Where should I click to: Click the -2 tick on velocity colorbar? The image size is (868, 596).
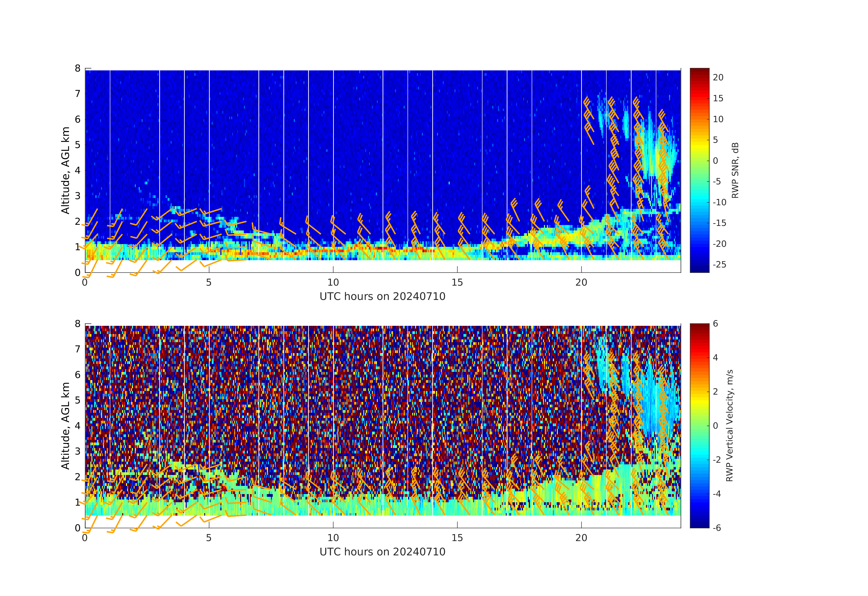717,460
